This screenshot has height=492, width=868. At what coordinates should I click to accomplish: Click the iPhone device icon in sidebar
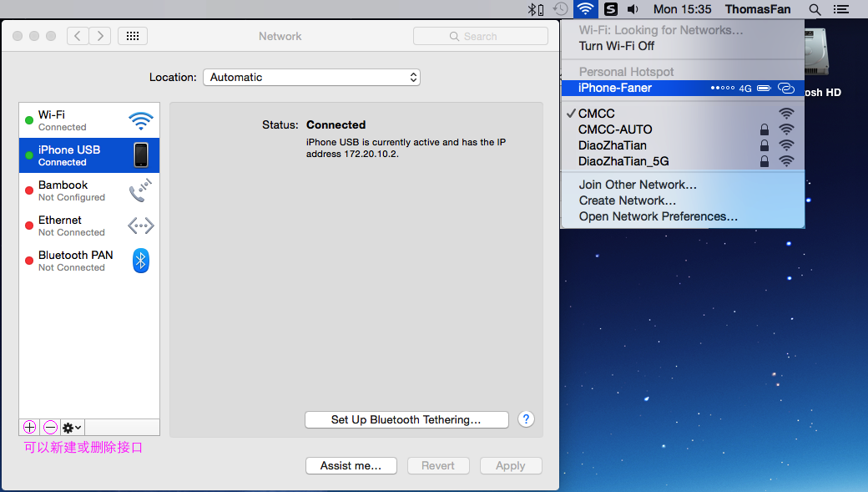pos(141,155)
